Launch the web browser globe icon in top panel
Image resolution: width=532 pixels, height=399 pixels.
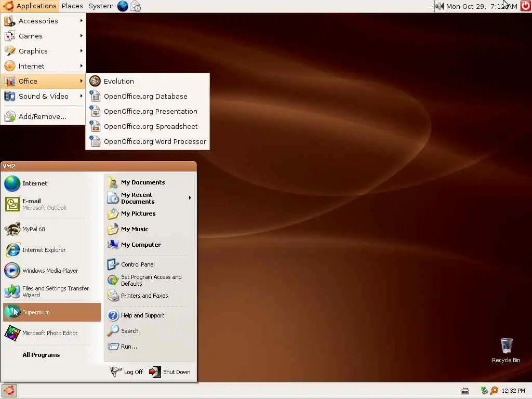[x=123, y=6]
